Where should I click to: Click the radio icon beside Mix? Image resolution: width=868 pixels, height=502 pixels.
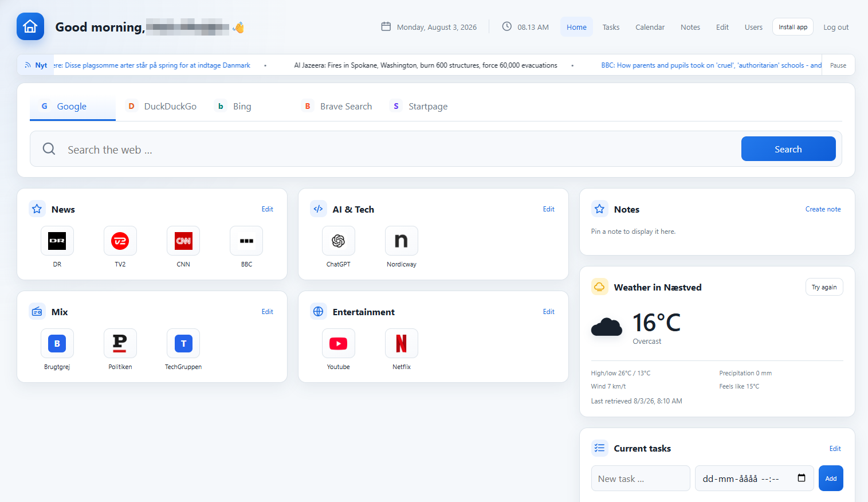(x=37, y=312)
